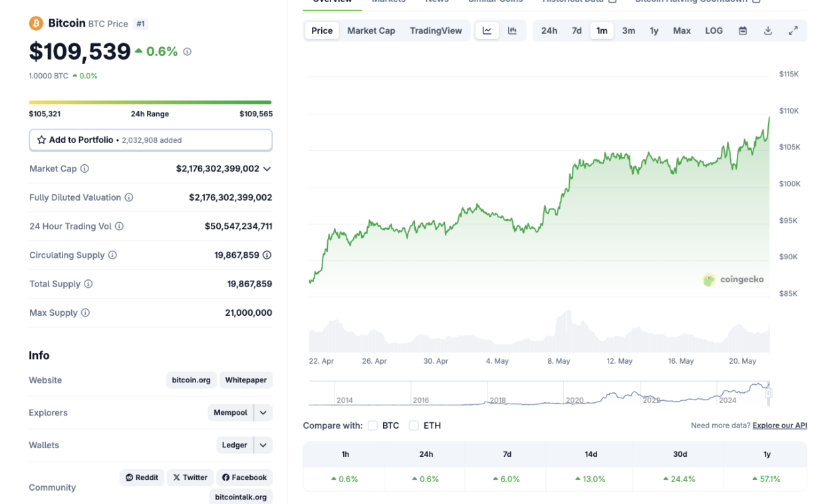The height and width of the screenshot is (504, 814).
Task: Switch to the Markets tab
Action: coord(388,2)
